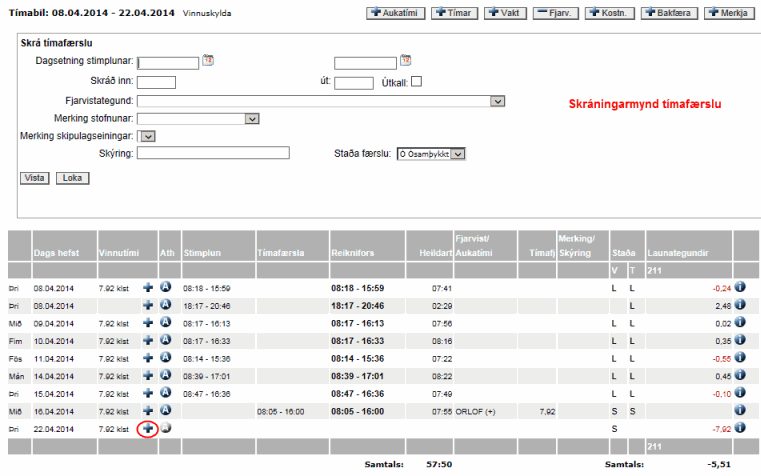The image size is (761, 476).
Task: Click plus icon in 09.04.2014 row
Action: click(x=148, y=323)
